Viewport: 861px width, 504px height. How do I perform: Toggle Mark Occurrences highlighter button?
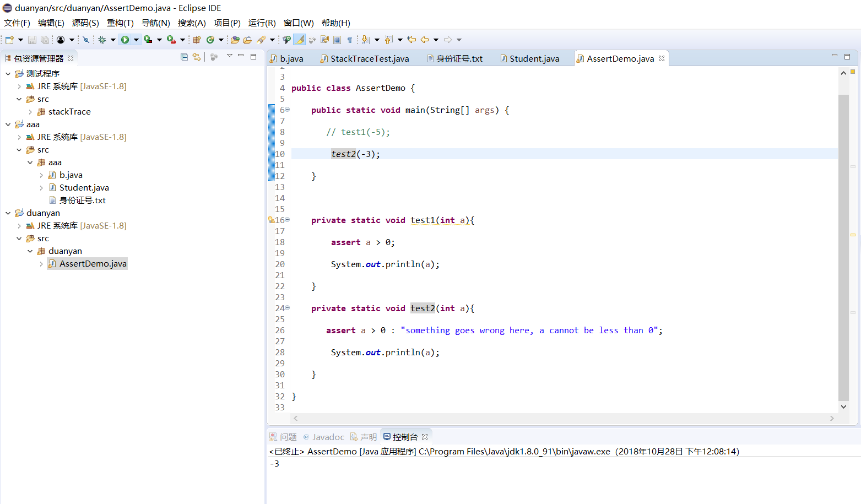[x=299, y=40]
